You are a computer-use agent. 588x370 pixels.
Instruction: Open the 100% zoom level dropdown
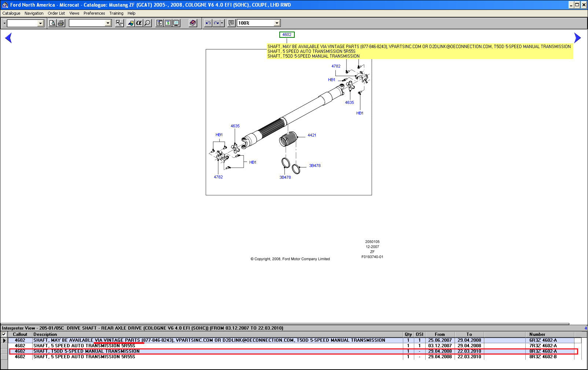277,23
